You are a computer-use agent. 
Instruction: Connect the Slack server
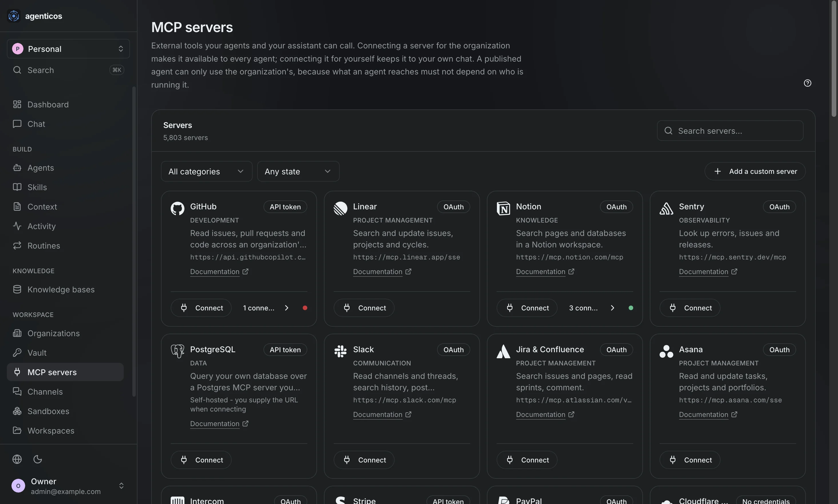364,460
